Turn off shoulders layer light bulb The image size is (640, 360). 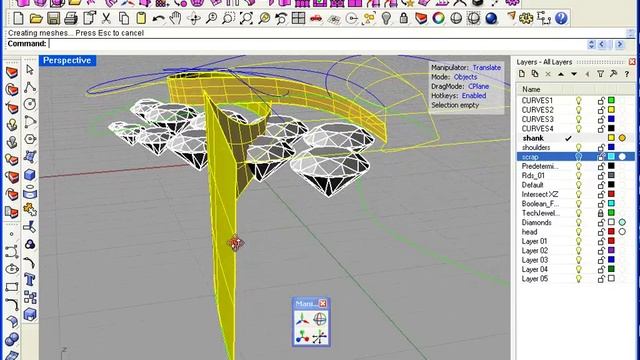[x=578, y=147]
